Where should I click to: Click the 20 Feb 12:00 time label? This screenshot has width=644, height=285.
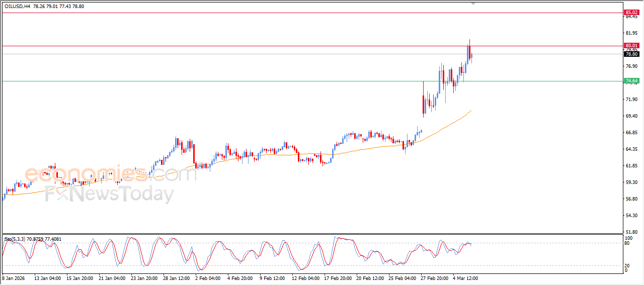point(369,277)
